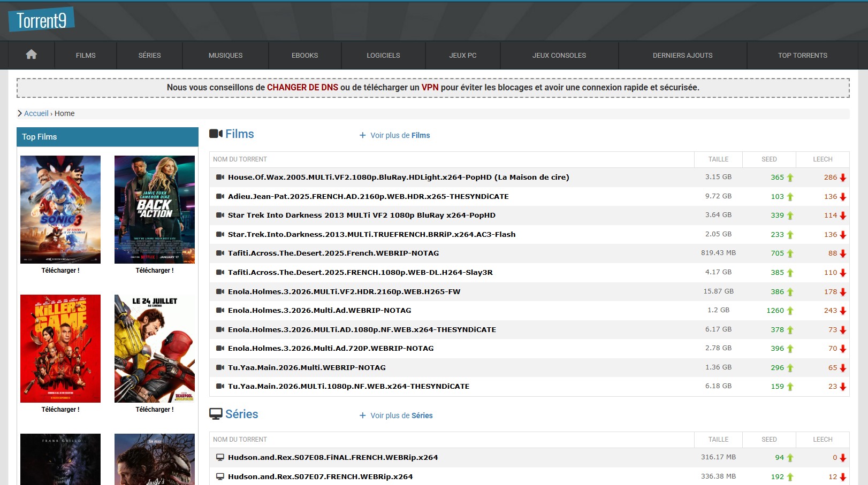Image resolution: width=868 pixels, height=485 pixels.
Task: Click camera icon of Tu.Yaa.Main WEBRIP-NOTAG row
Action: point(220,367)
